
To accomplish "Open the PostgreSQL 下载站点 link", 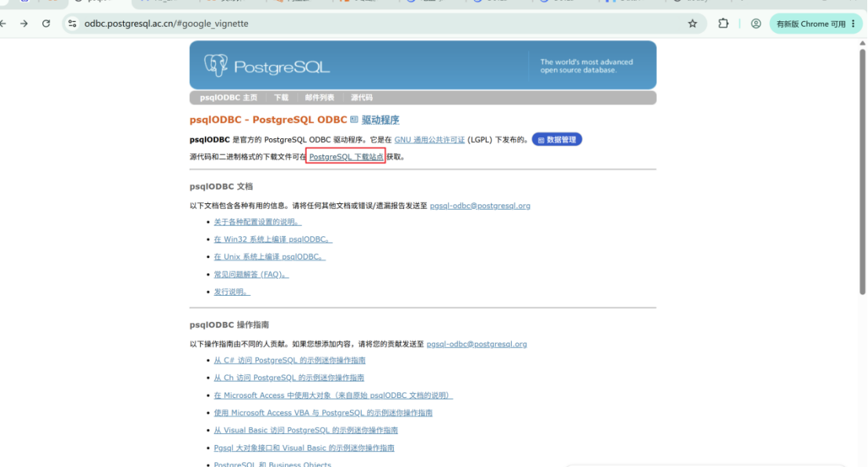I will (346, 157).
